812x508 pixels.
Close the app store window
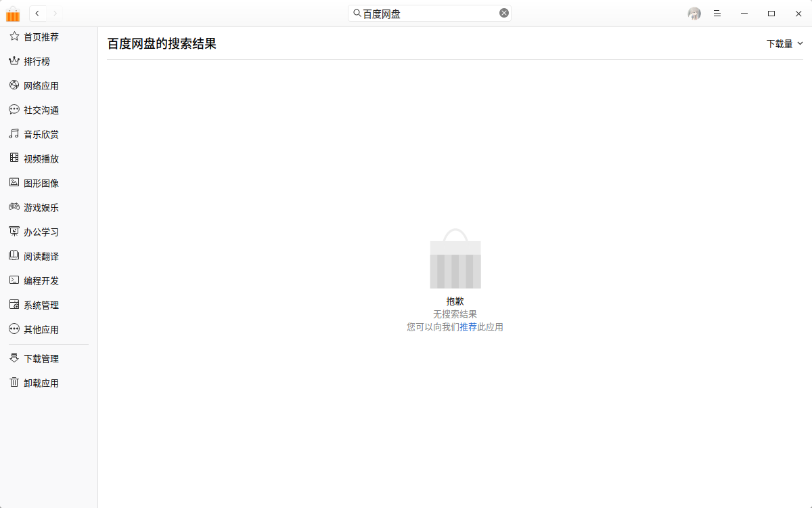coord(798,14)
